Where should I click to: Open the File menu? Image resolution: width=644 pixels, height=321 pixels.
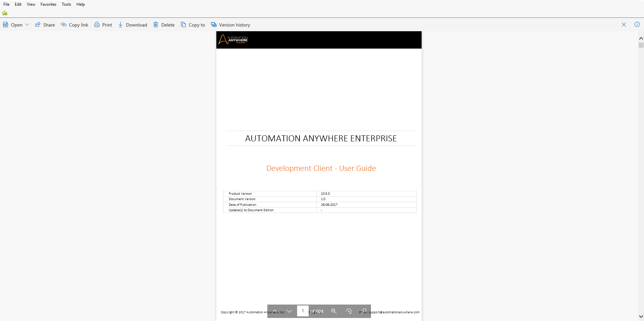(6, 4)
